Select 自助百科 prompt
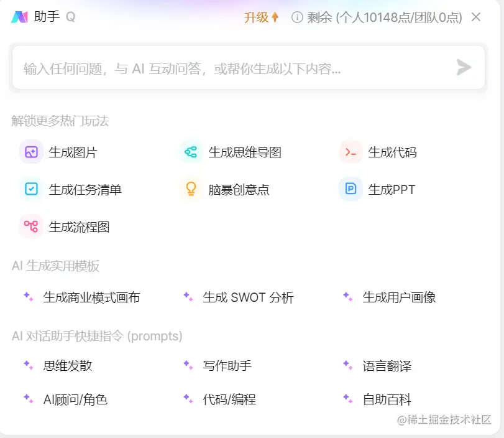504x438 pixels. coord(387,399)
